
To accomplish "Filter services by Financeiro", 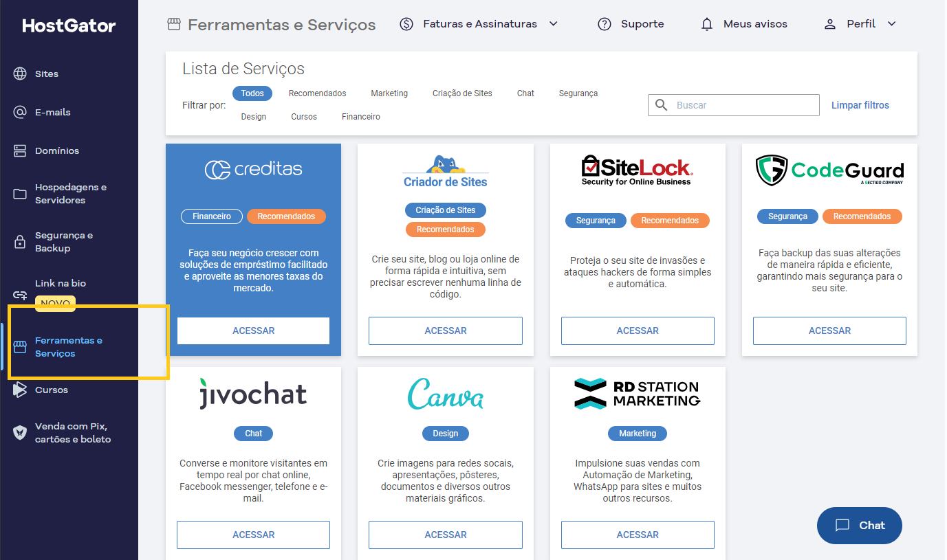I will click(361, 117).
